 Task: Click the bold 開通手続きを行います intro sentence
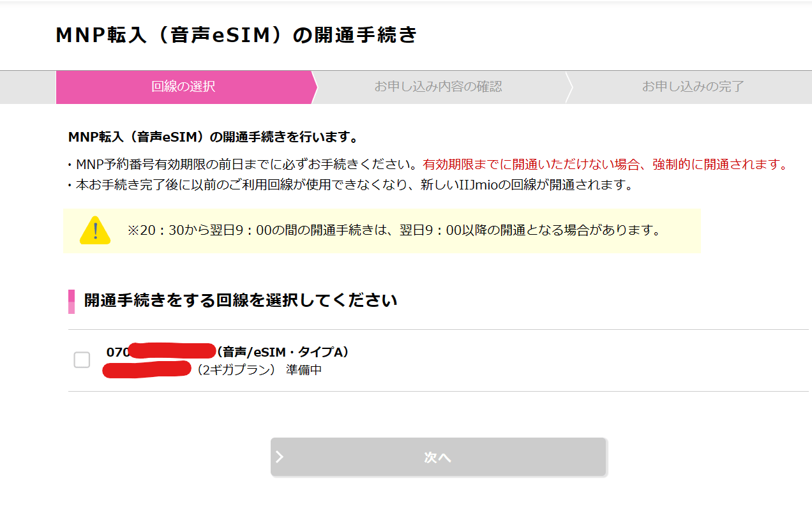213,137
